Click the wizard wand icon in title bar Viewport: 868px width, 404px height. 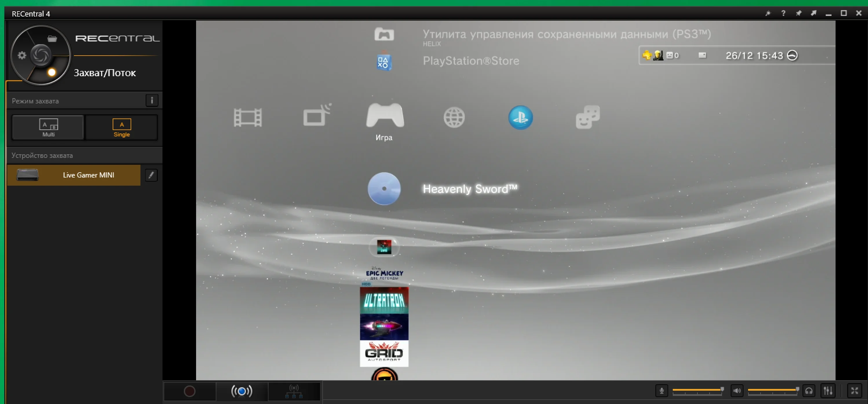[768, 14]
